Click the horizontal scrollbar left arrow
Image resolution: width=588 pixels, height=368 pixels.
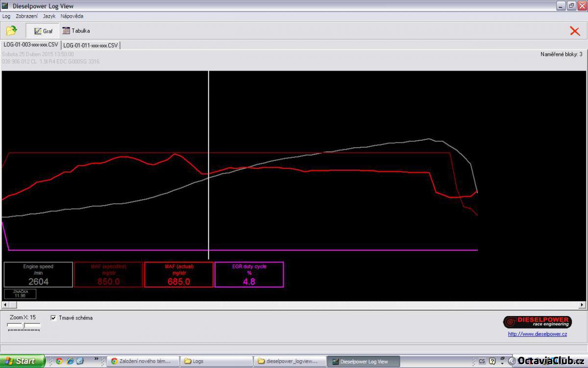coord(5,305)
